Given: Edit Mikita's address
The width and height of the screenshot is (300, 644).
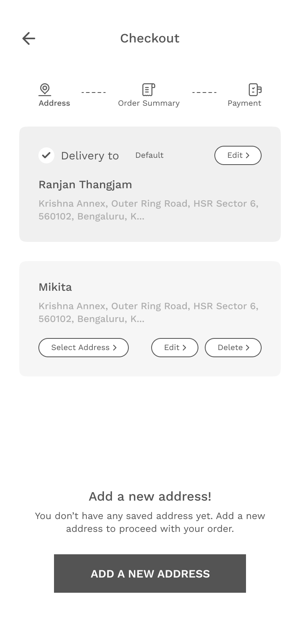Looking at the screenshot, I should [174, 348].
